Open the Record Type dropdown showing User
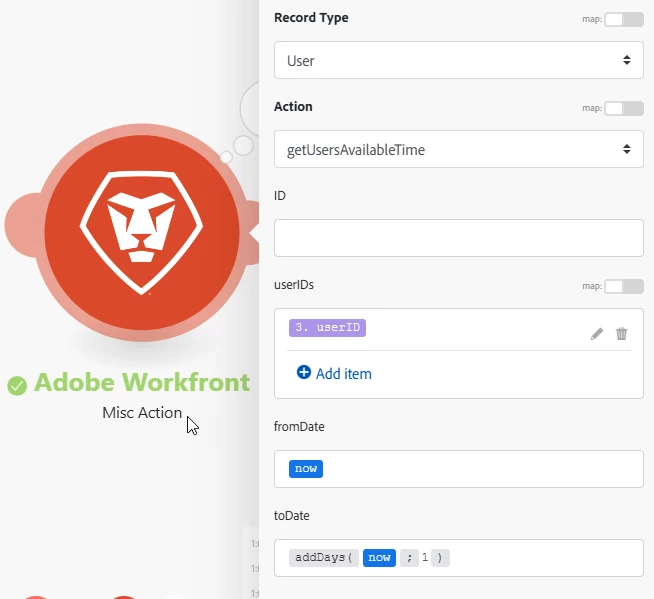 tap(459, 60)
